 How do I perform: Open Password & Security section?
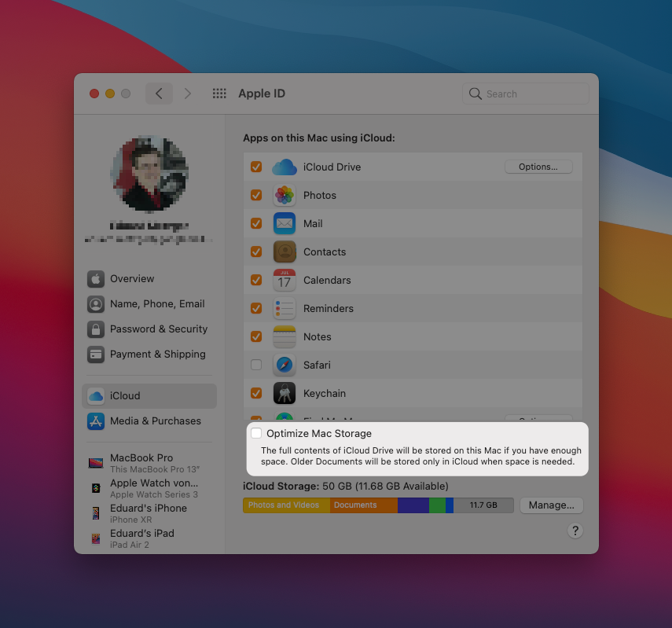coord(149,329)
